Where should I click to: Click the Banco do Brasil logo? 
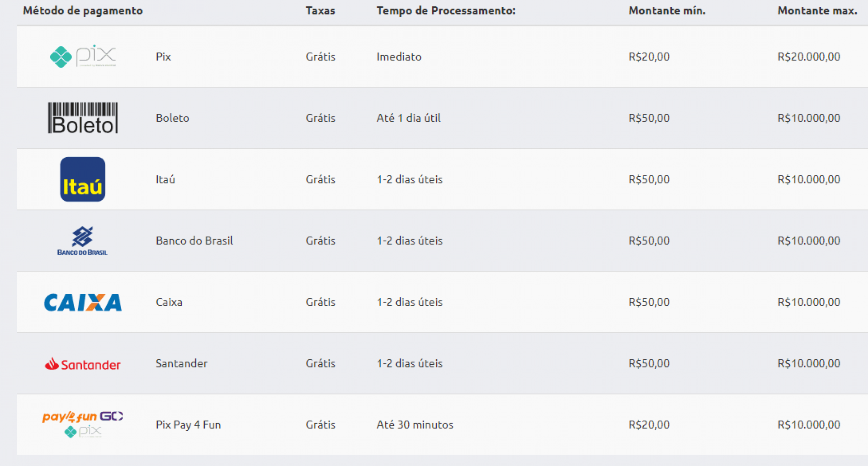point(82,241)
